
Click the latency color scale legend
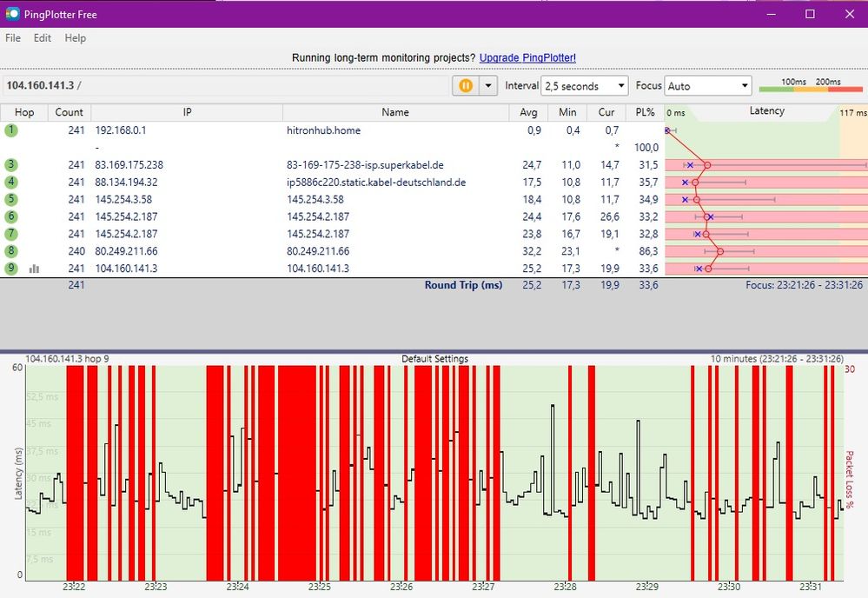(810, 85)
